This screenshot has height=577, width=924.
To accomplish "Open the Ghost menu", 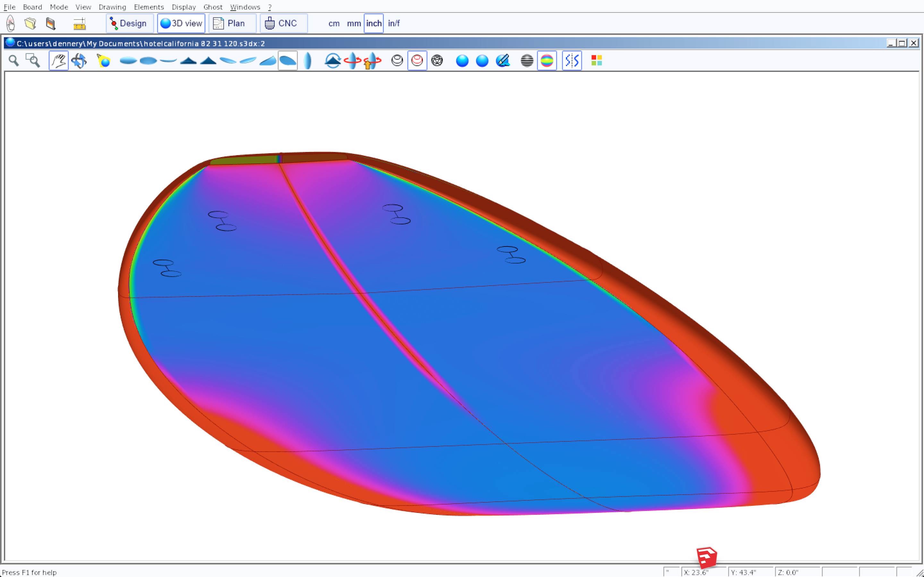I will click(213, 7).
